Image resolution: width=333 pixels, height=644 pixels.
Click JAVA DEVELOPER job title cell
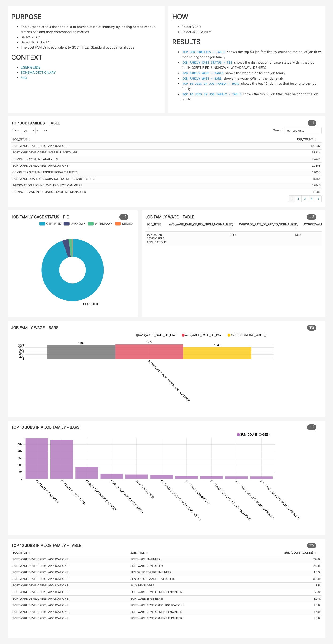pyautogui.click(x=142, y=586)
